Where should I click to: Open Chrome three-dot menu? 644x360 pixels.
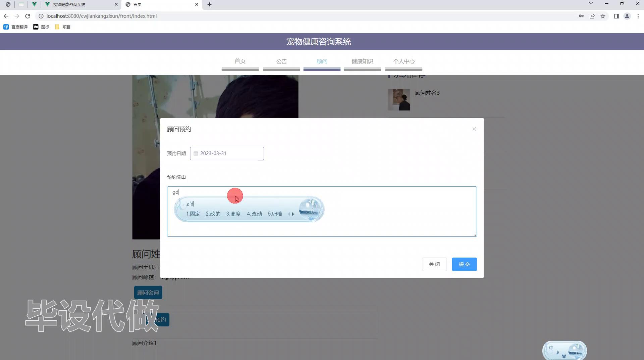[638, 16]
